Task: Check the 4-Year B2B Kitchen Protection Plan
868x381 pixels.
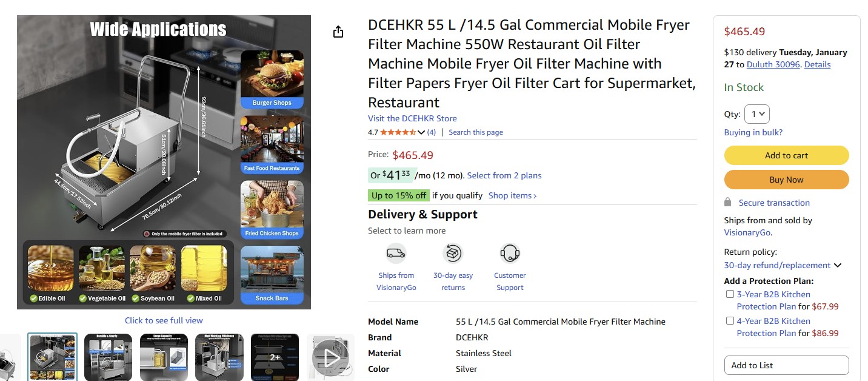Action: [x=730, y=321]
